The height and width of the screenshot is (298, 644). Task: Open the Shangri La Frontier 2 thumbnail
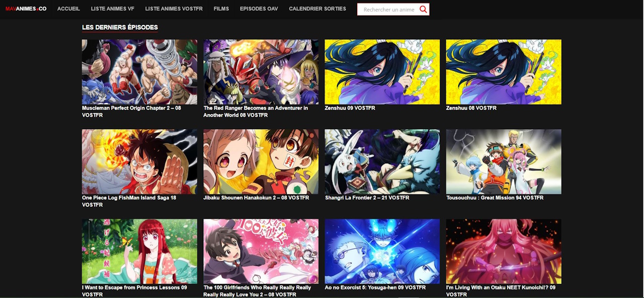click(x=382, y=161)
